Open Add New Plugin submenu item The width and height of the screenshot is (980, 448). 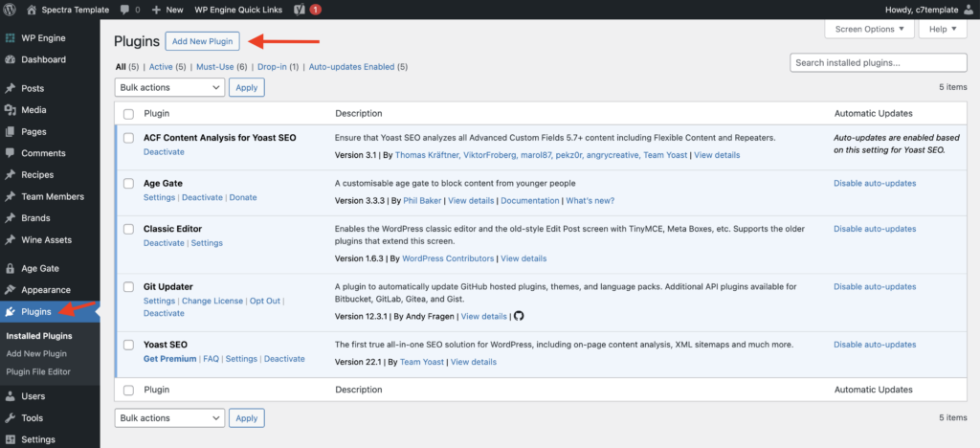coord(36,353)
